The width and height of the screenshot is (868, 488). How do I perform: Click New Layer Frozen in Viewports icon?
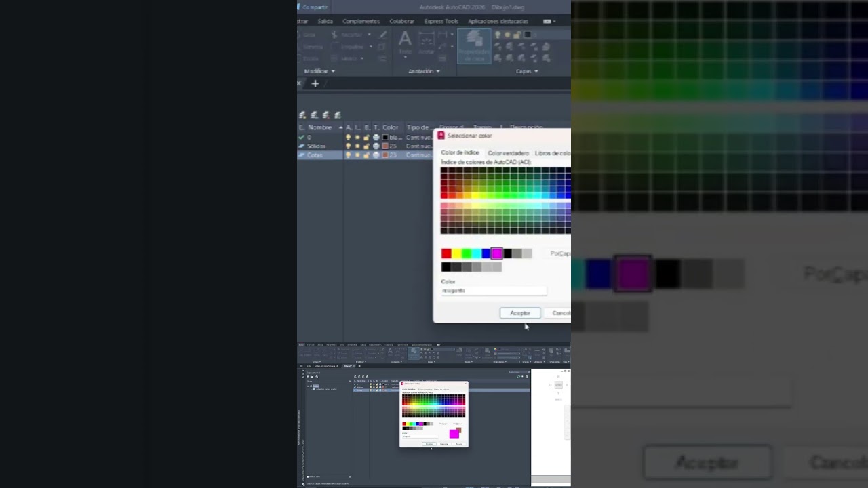[314, 115]
